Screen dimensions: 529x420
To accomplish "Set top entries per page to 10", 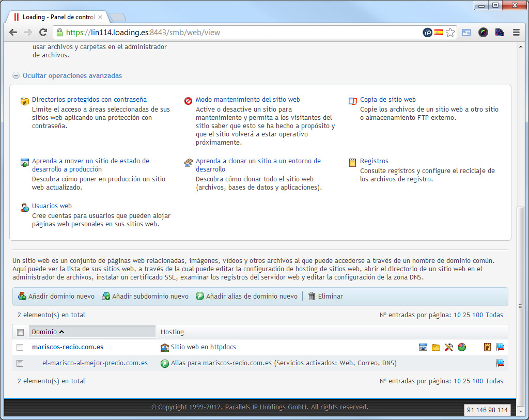I will point(457,315).
